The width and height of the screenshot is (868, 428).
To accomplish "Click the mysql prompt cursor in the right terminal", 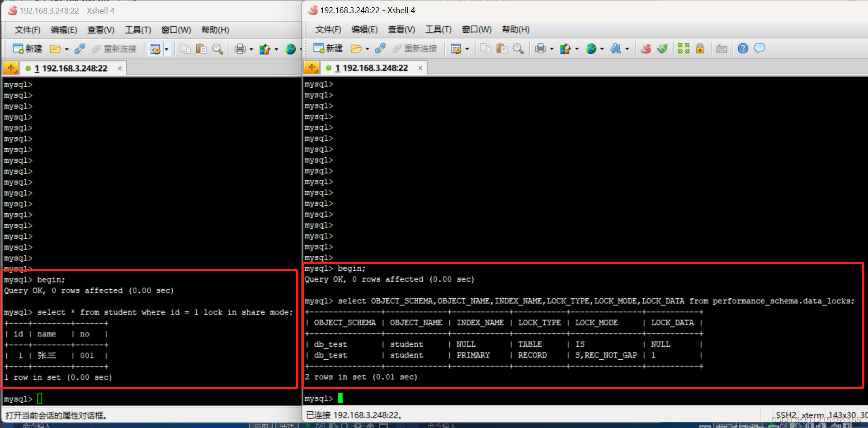I will (340, 398).
